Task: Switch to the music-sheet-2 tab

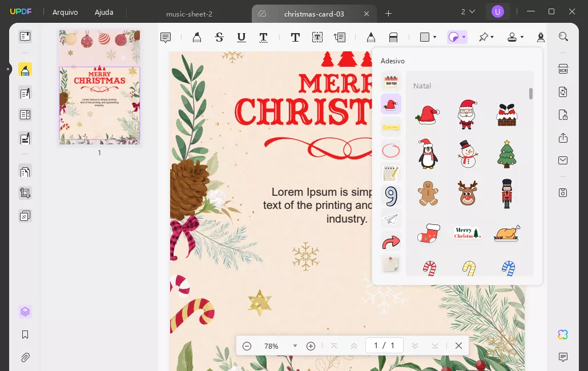Action: click(x=190, y=14)
